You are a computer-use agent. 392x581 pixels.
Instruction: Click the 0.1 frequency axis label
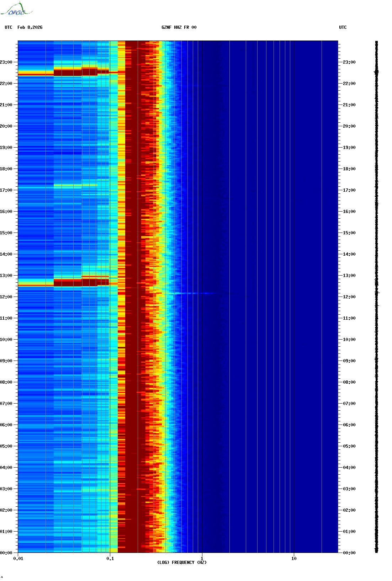pyautogui.click(x=110, y=559)
